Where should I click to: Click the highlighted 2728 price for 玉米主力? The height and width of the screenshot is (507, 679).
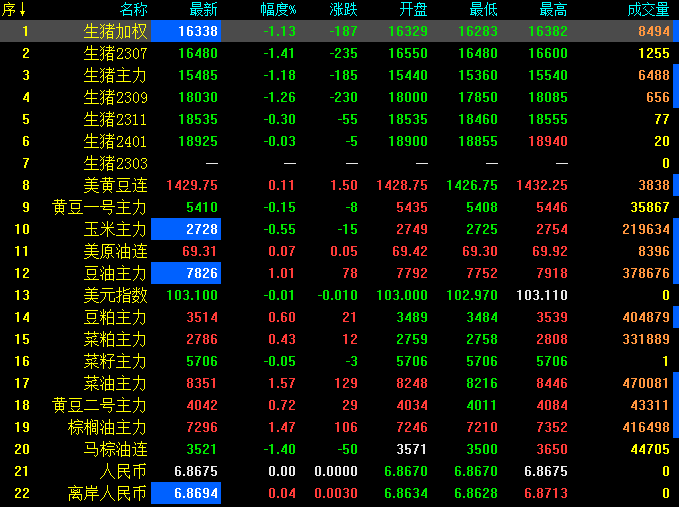[x=186, y=229]
